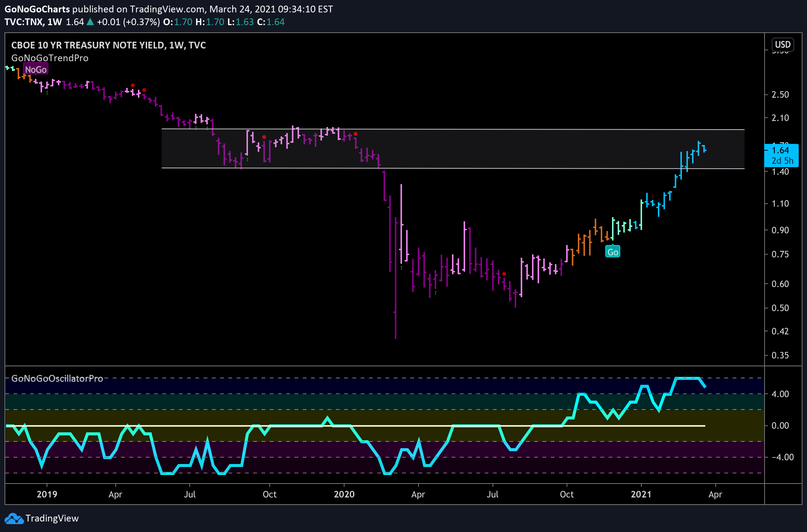Click the 0.60 price axis label
The height and width of the screenshot is (532, 807).
point(780,284)
